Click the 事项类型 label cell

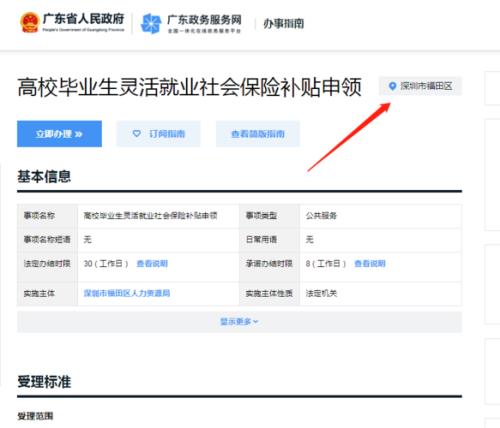(269, 216)
